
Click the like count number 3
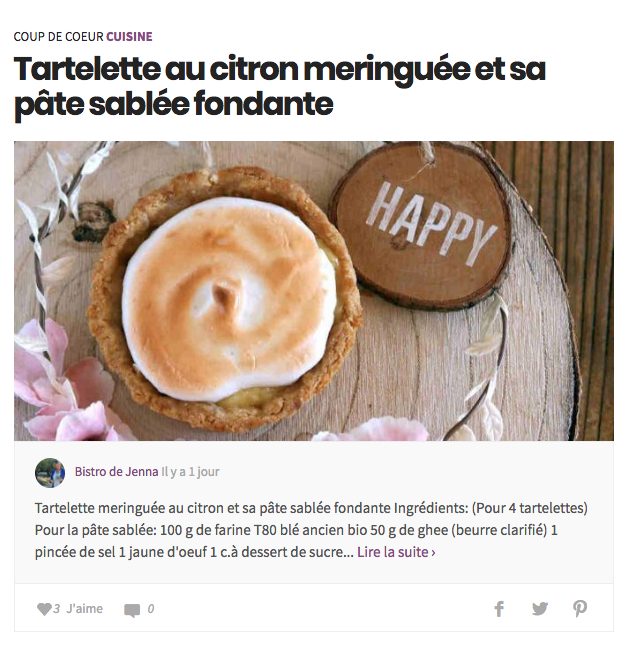[56, 609]
